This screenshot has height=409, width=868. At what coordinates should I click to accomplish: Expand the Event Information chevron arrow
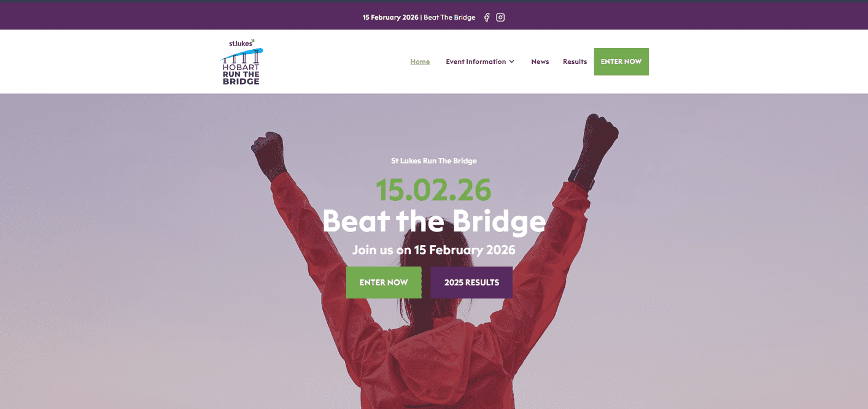click(x=512, y=61)
